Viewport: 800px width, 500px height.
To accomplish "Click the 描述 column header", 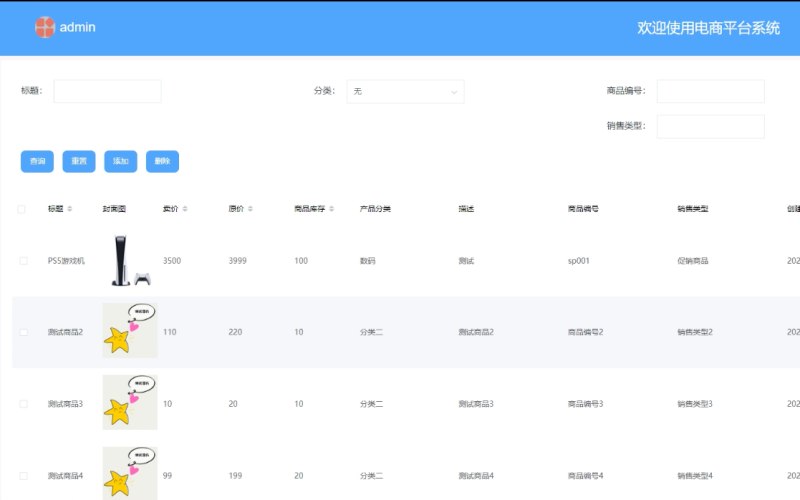I will point(466,209).
